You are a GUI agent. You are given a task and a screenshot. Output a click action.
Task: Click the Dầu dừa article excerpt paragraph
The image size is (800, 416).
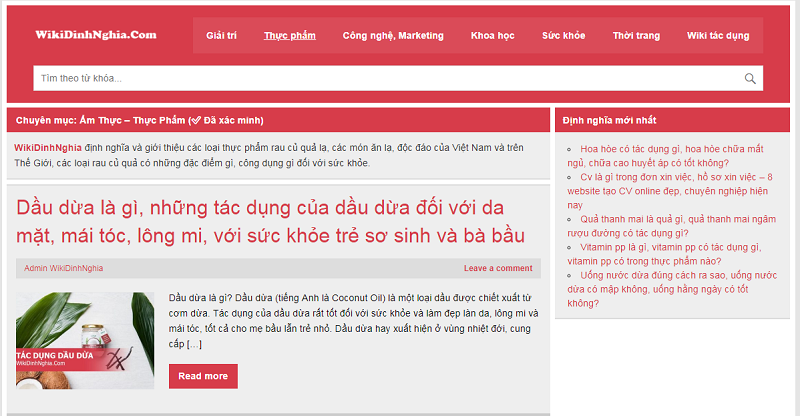(354, 321)
